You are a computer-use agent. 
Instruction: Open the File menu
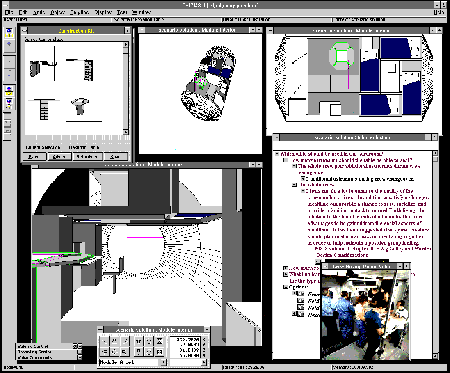(x=9, y=12)
